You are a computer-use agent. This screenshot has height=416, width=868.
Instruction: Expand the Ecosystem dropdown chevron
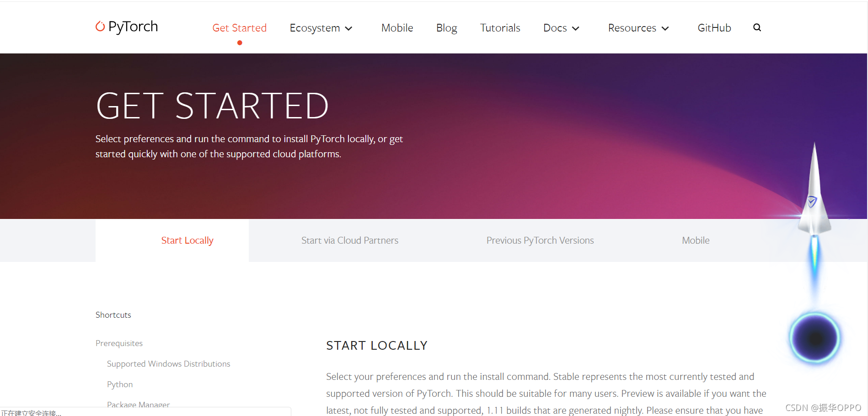pyautogui.click(x=348, y=28)
